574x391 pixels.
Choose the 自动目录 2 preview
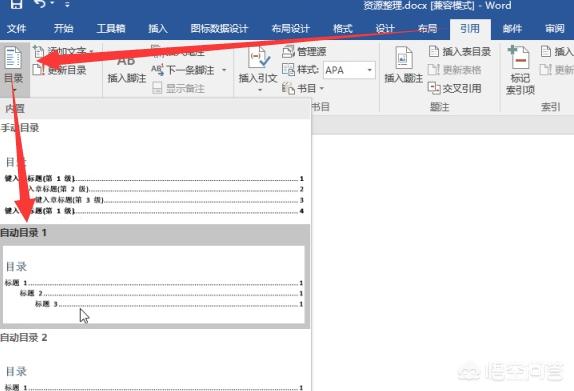[154, 370]
